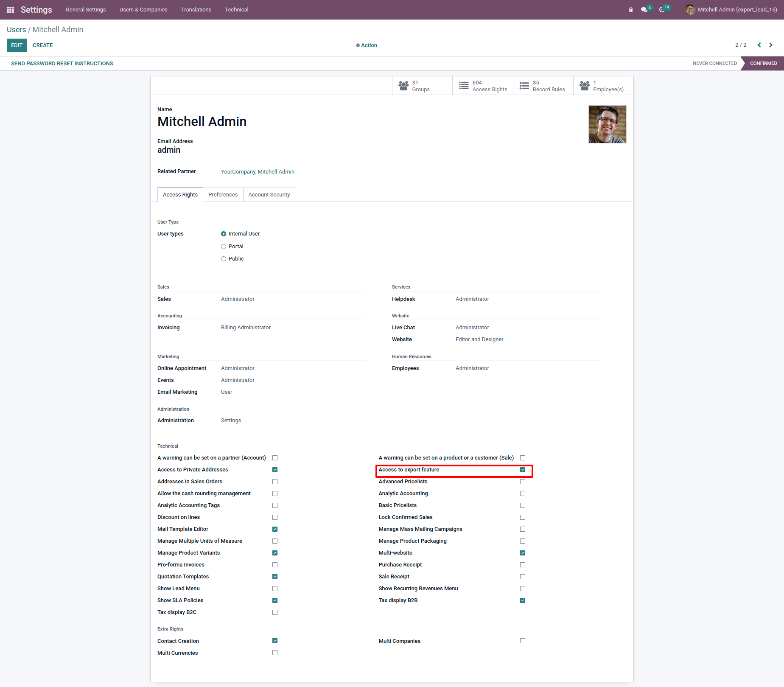Select Portal radio button
The width and height of the screenshot is (784, 687).
coord(224,247)
